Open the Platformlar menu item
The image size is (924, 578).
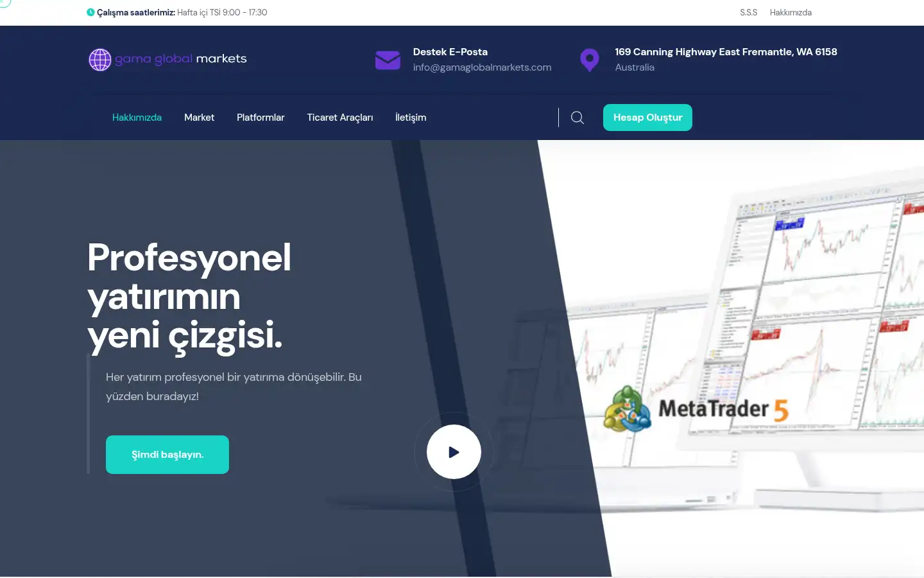(261, 118)
